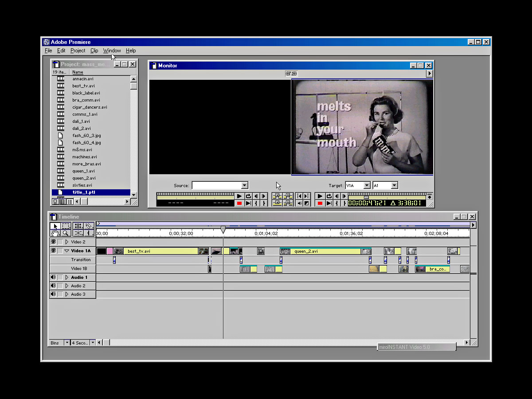Switch Project window to icon view
The width and height of the screenshot is (532, 399).
coord(55,201)
